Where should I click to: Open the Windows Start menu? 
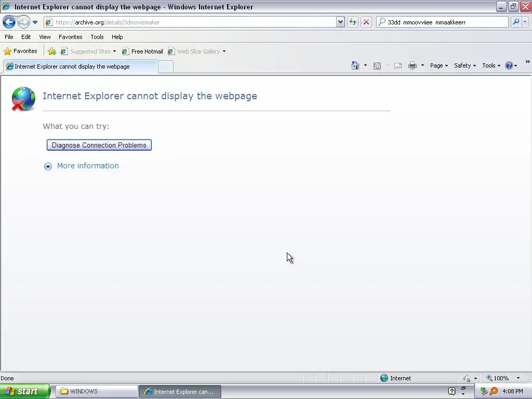pyautogui.click(x=25, y=392)
